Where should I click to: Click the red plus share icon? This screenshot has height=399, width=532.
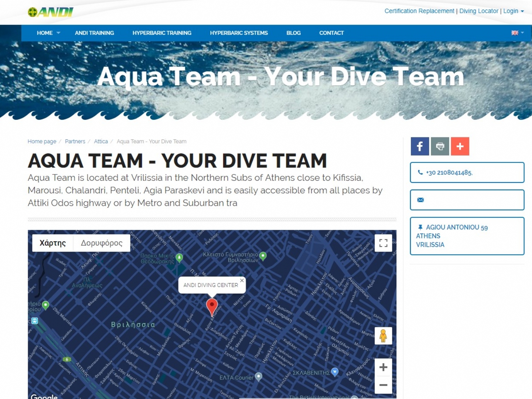pyautogui.click(x=460, y=146)
